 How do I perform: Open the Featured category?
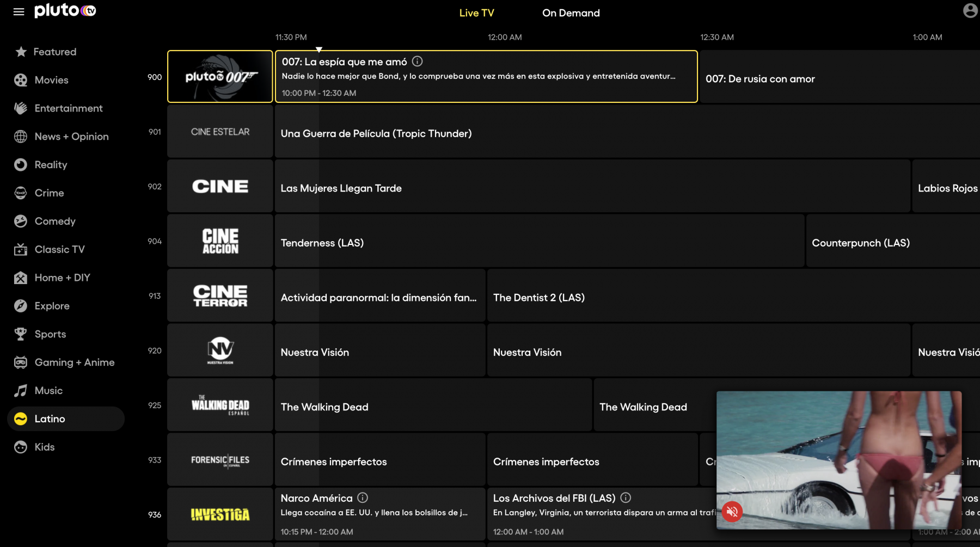[54, 52]
